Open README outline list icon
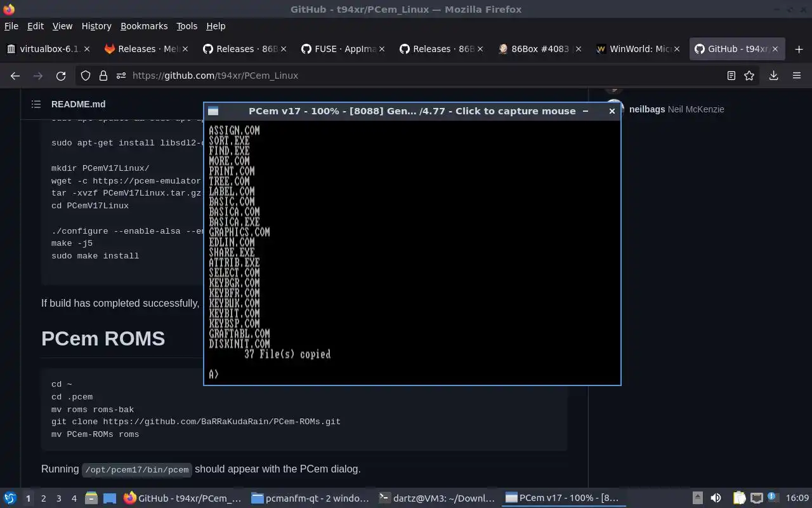The height and width of the screenshot is (508, 812). coord(36,104)
